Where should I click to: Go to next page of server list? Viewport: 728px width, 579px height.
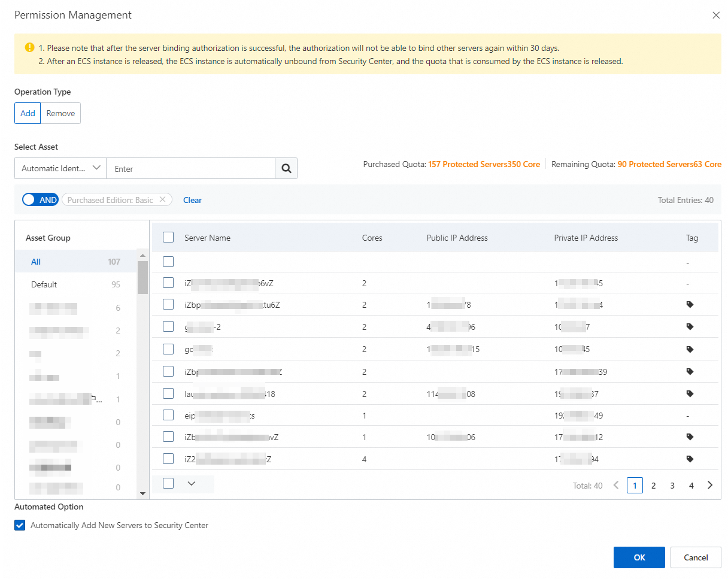[710, 486]
